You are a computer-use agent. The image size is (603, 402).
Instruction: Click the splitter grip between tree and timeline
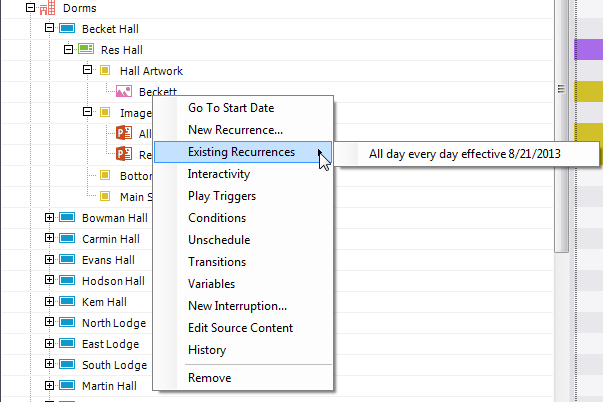561,89
